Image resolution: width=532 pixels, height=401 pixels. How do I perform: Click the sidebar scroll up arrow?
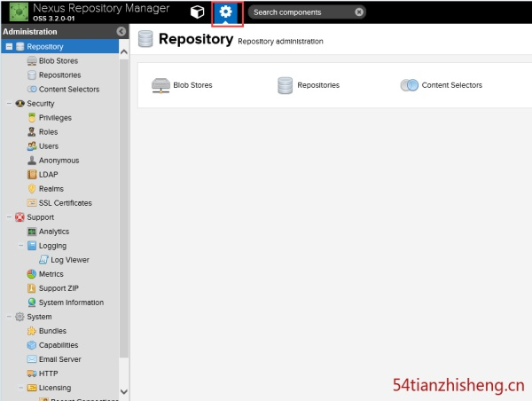point(124,52)
